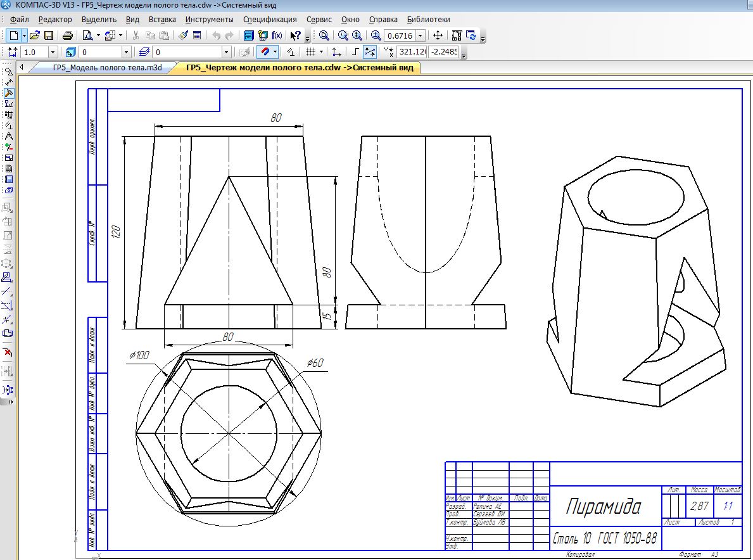
Task: Open the Спецификация menu
Action: [270, 20]
